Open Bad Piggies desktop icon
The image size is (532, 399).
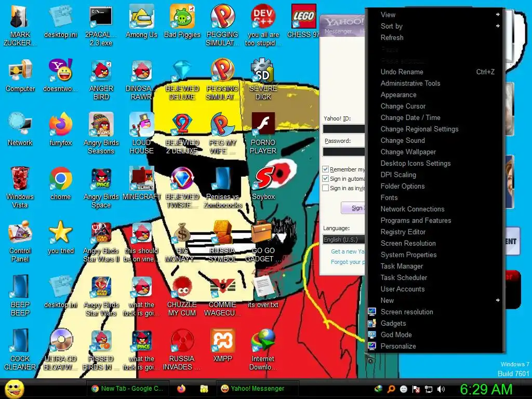pyautogui.click(x=182, y=21)
